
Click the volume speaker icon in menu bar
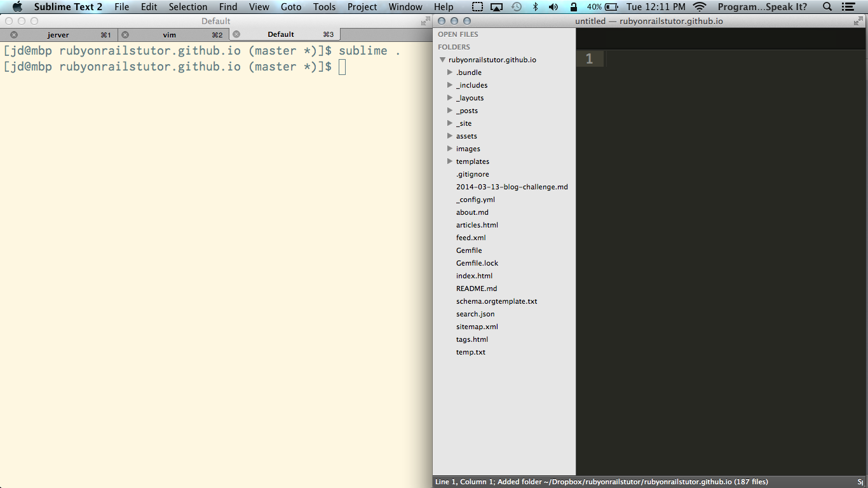[553, 7]
